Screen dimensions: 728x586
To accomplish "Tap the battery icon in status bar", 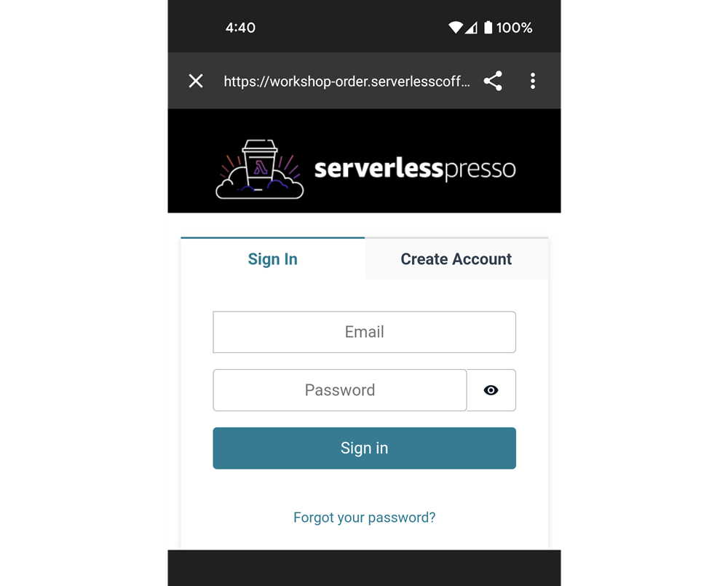I will (x=488, y=28).
